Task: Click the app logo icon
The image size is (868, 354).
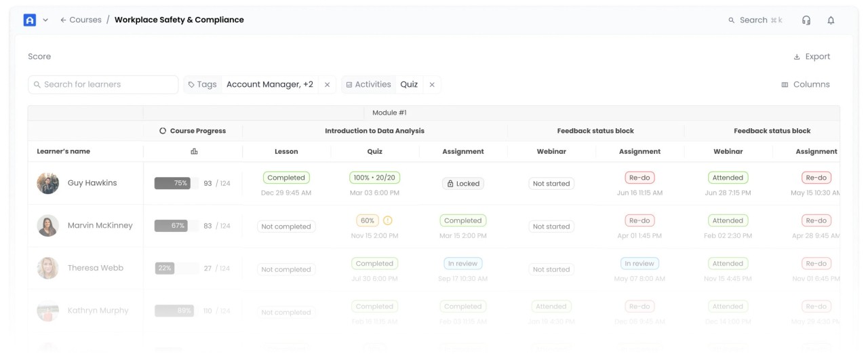Action: [x=30, y=20]
